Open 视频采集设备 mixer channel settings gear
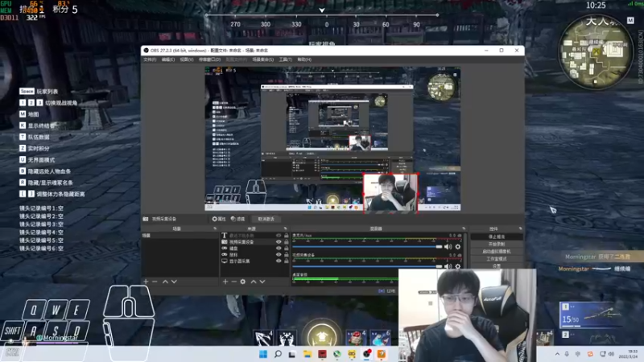This screenshot has width=644, height=362. point(458,266)
